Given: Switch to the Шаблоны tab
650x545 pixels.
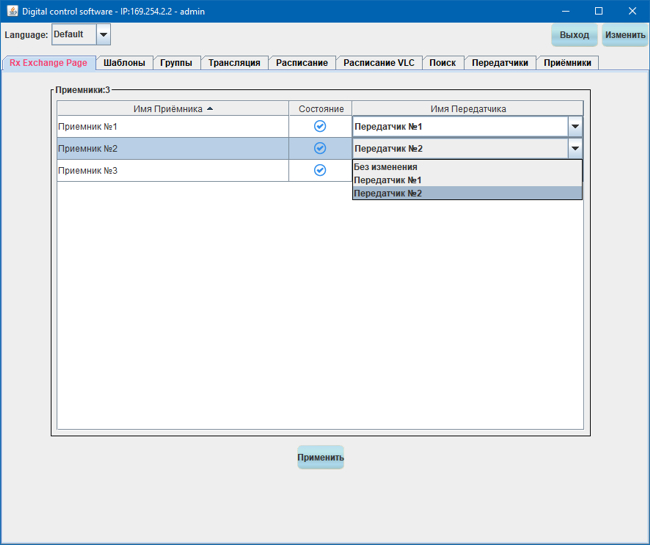Looking at the screenshot, I should tap(124, 63).
